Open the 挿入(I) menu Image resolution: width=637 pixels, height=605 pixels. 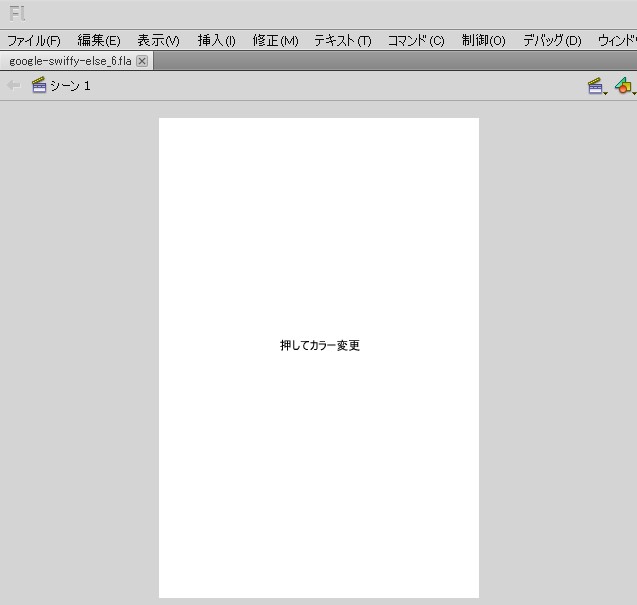pos(216,41)
